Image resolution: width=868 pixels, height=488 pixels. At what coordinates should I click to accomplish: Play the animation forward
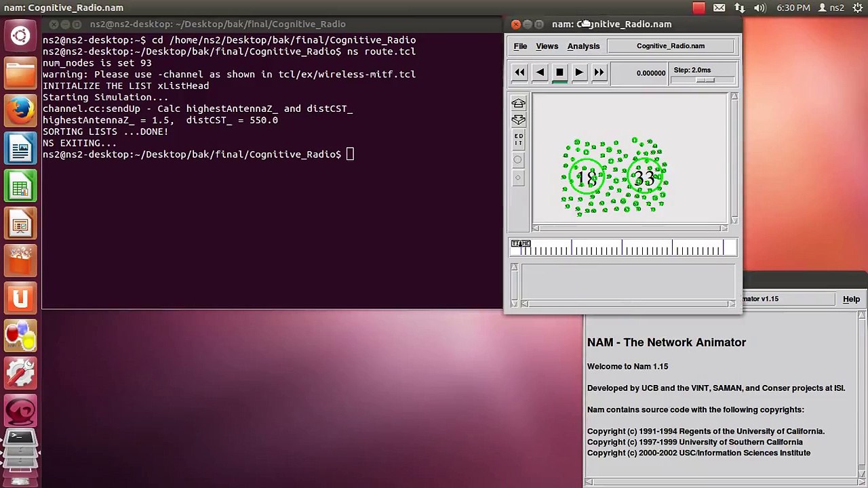pos(579,73)
